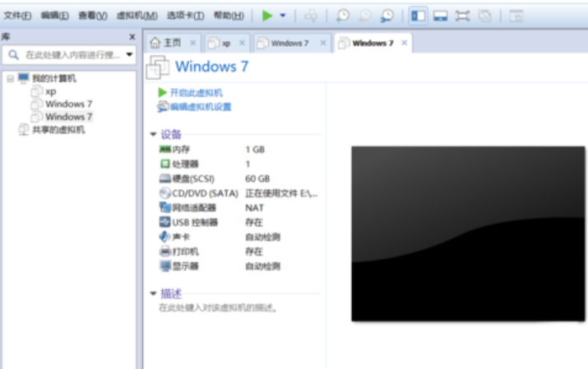Screen dimensions: 588x369
Task: Click the 处理器 processor device icon
Action: (165, 164)
